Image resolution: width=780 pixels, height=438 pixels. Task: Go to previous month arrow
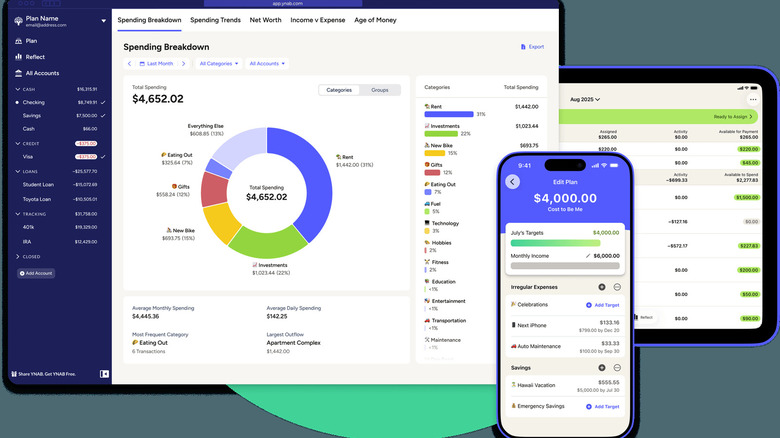pyautogui.click(x=129, y=64)
